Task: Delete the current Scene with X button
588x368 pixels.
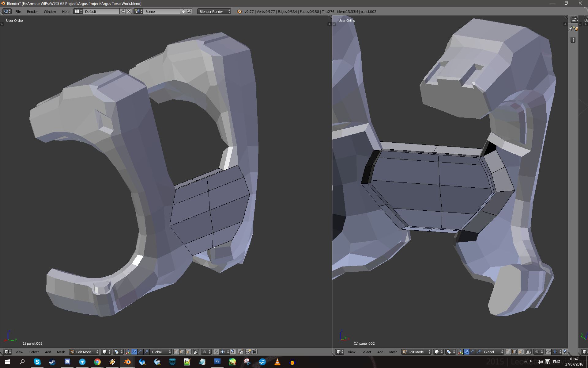Action: (x=189, y=11)
